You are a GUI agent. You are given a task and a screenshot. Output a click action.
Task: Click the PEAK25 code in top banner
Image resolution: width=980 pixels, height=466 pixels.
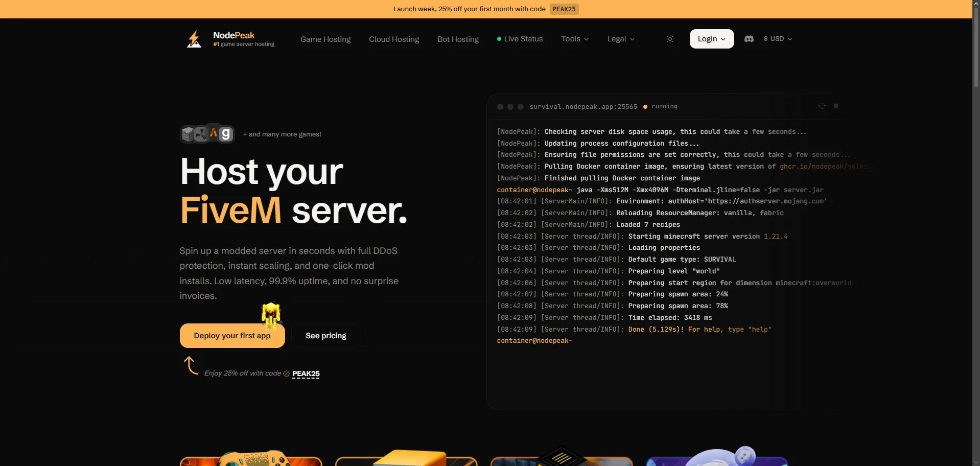pos(564,9)
